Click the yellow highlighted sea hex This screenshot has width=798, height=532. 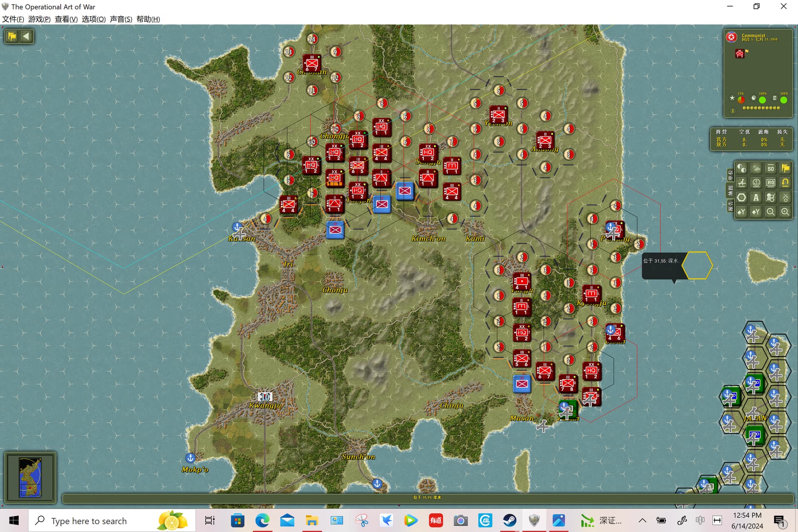(x=697, y=265)
